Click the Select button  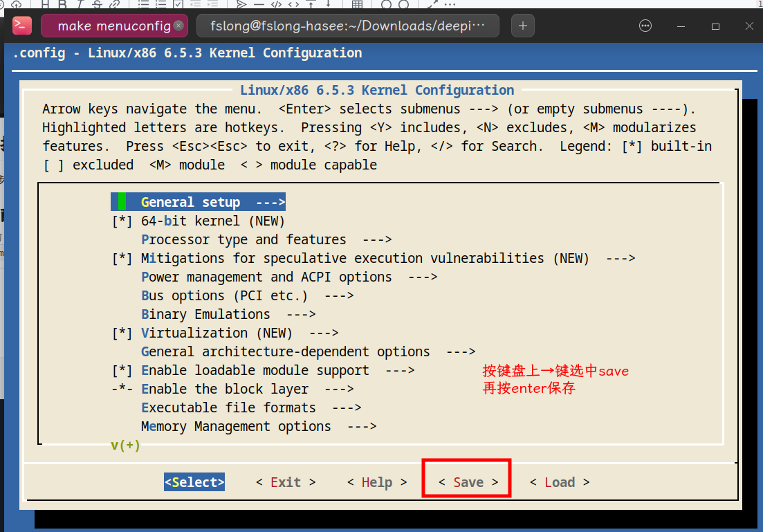tap(194, 482)
